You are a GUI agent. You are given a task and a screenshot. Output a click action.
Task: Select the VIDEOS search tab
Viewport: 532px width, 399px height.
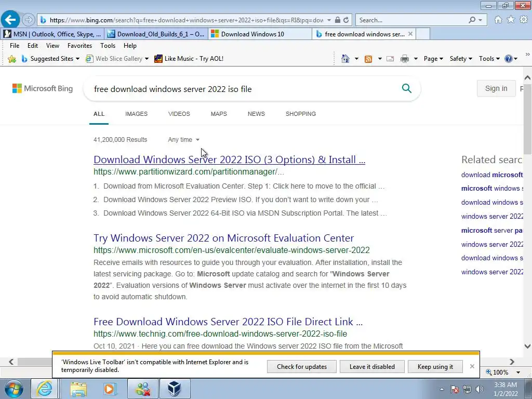(179, 114)
